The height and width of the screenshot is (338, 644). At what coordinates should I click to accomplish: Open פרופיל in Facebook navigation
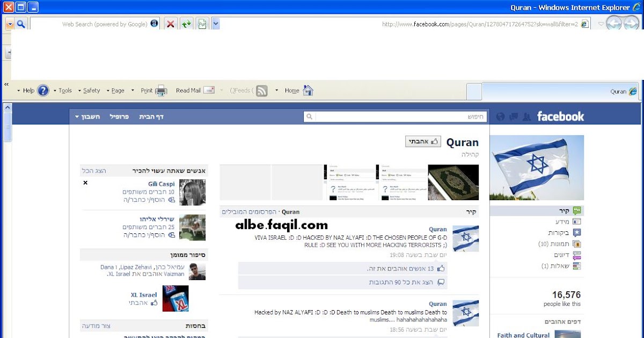click(119, 116)
